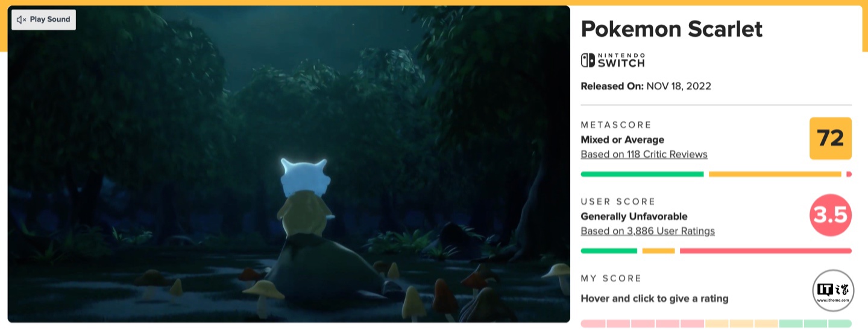Click the Nintendo Switch platform logo
Image resolution: width=868 pixels, height=332 pixels.
pyautogui.click(x=612, y=60)
